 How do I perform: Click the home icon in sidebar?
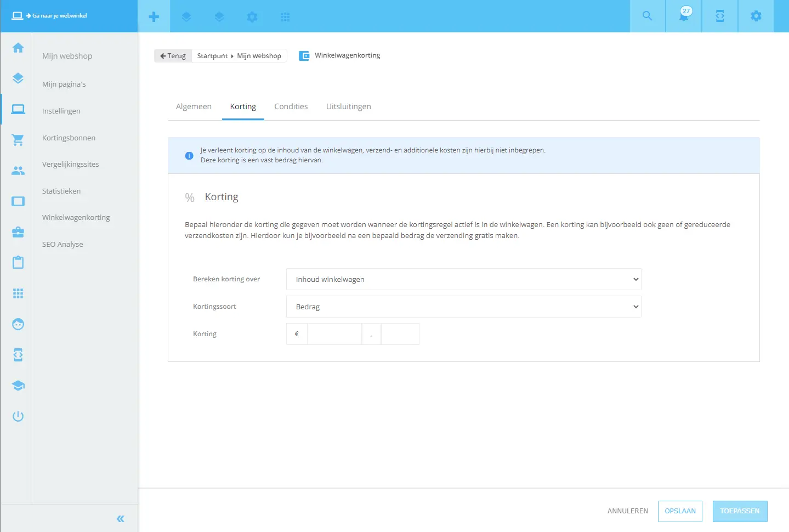pos(18,48)
